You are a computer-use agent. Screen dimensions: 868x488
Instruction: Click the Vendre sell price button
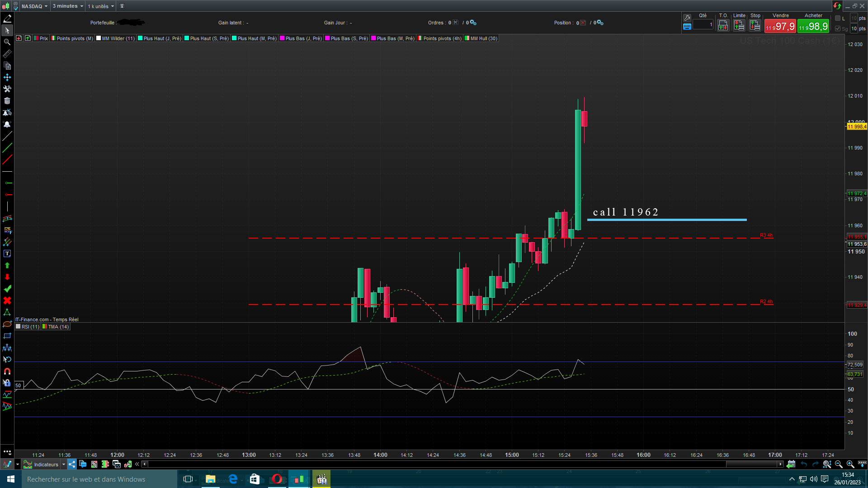tap(780, 27)
